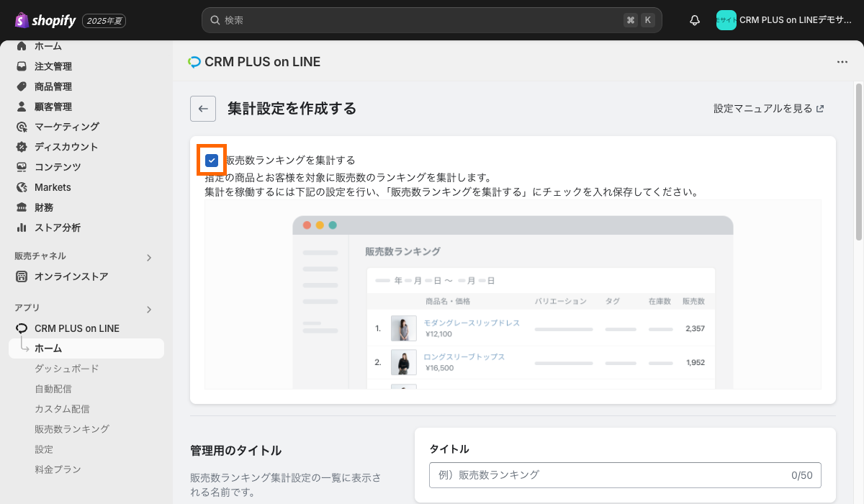
Task: Click the タイトル input field
Action: tap(625, 475)
